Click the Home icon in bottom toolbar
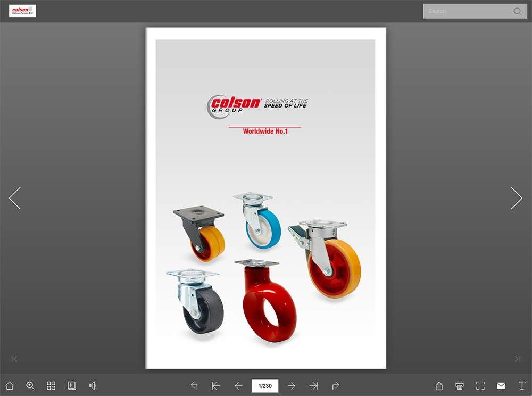Viewport: 532px width, 396px height. [10, 385]
